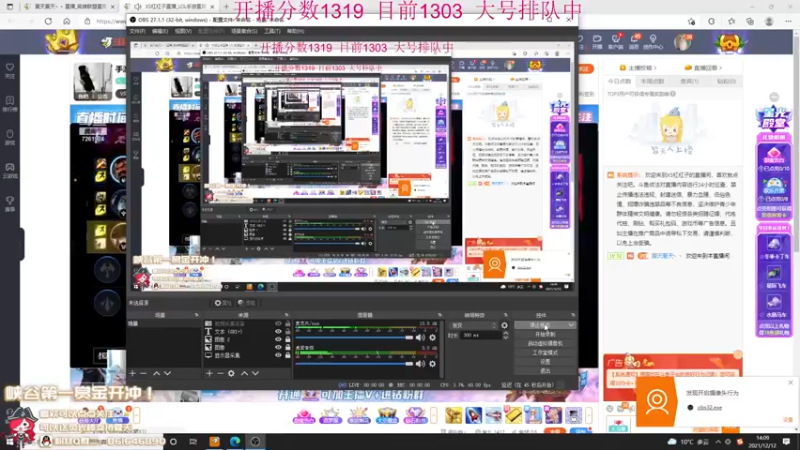Expand the streaming button dropdown arrow
The height and width of the screenshot is (450, 800).
click(x=571, y=325)
